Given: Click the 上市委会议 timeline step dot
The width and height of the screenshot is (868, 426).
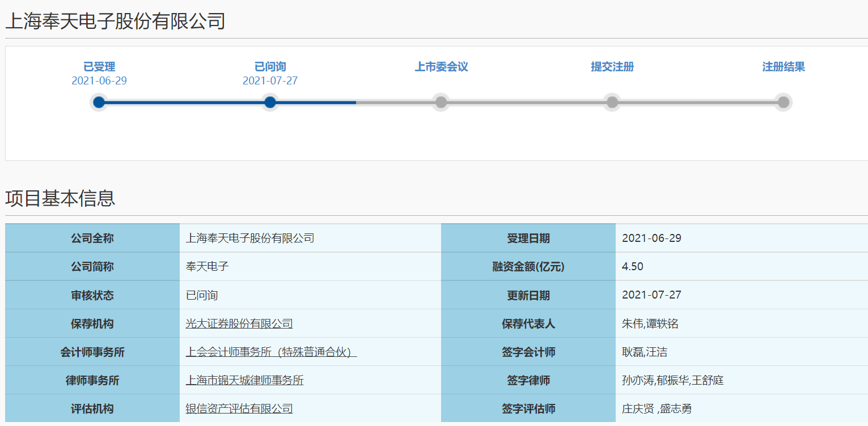Looking at the screenshot, I should pos(441,103).
